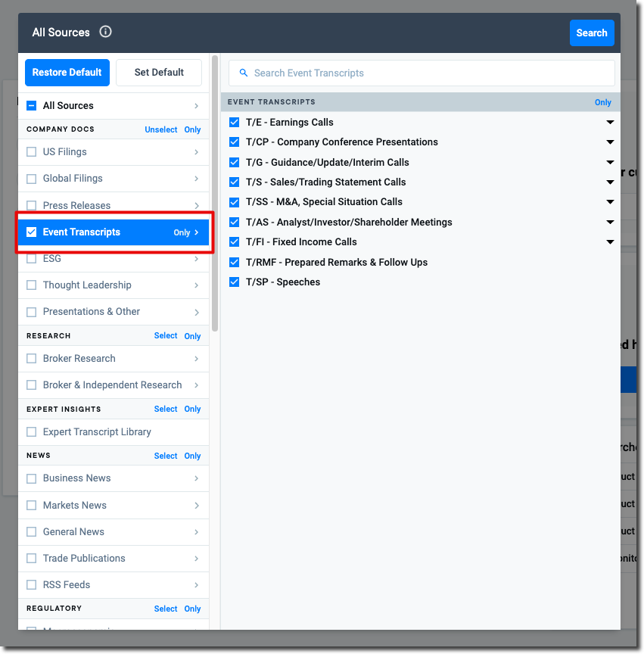Open Presentations & Other source category

[91, 312]
